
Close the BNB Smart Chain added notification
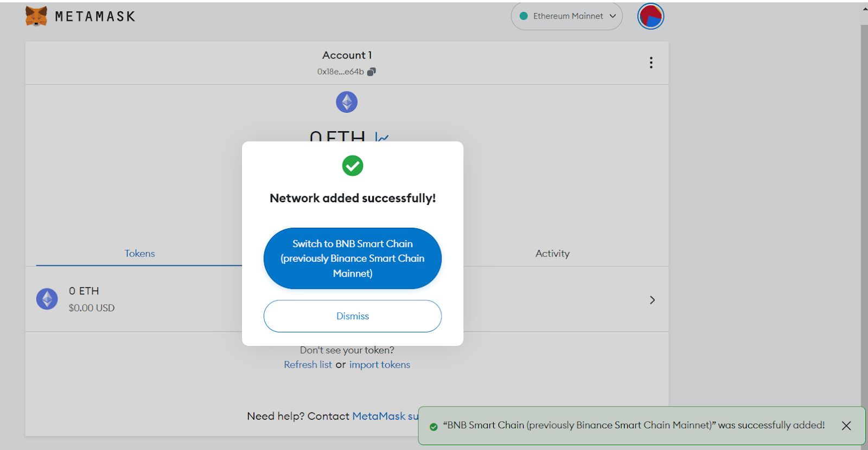click(846, 426)
